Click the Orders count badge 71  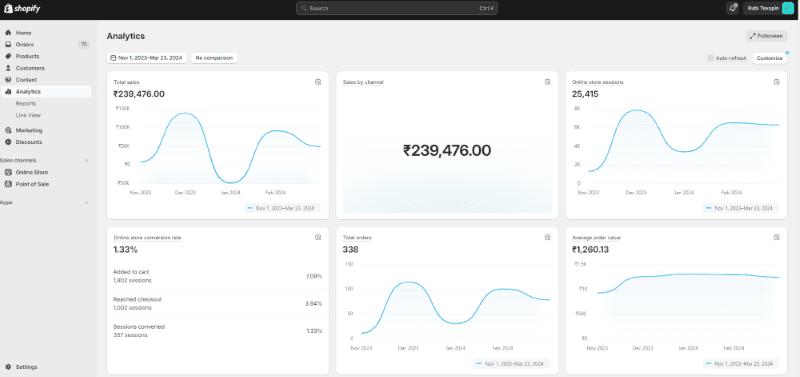[84, 44]
